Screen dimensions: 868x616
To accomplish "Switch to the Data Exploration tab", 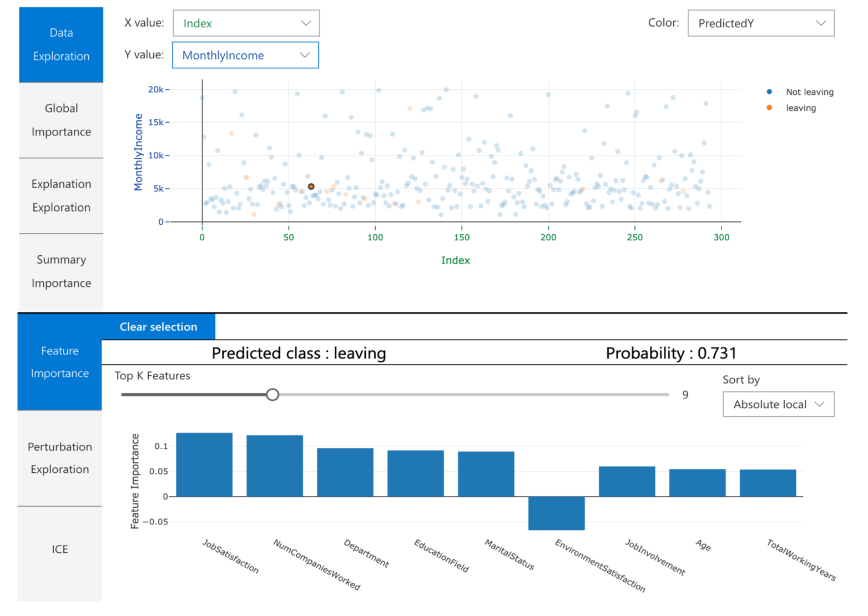I will [x=60, y=44].
